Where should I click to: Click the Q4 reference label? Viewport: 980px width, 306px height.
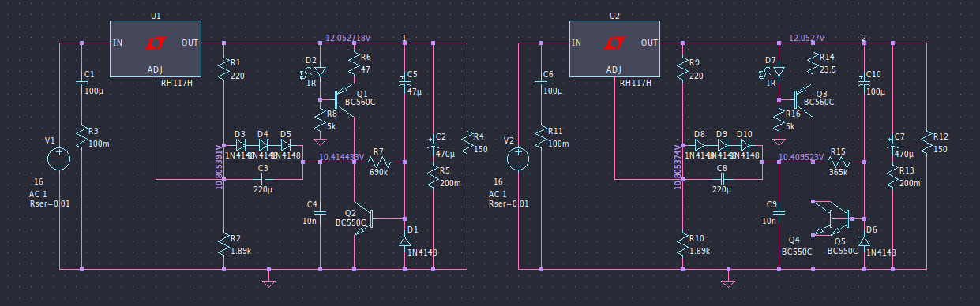tap(794, 241)
